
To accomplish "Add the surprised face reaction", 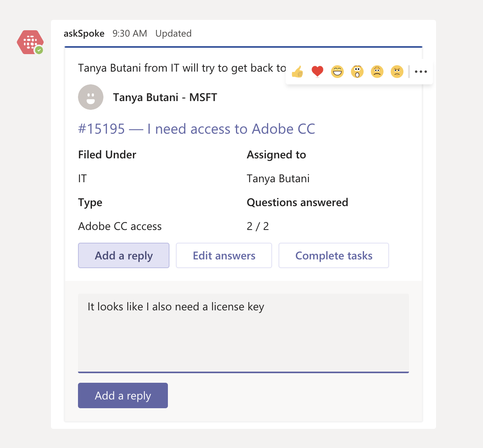I will 357,72.
